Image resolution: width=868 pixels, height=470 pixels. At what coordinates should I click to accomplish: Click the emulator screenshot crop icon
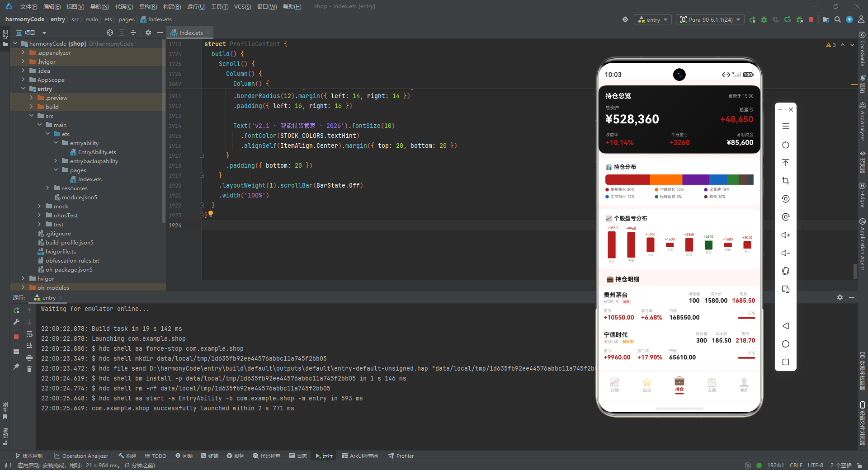click(786, 181)
